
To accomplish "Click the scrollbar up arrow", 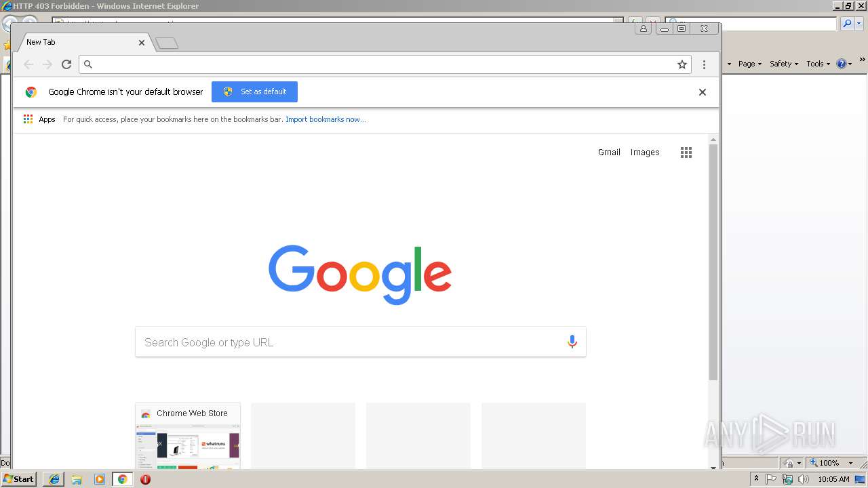I will [713, 139].
